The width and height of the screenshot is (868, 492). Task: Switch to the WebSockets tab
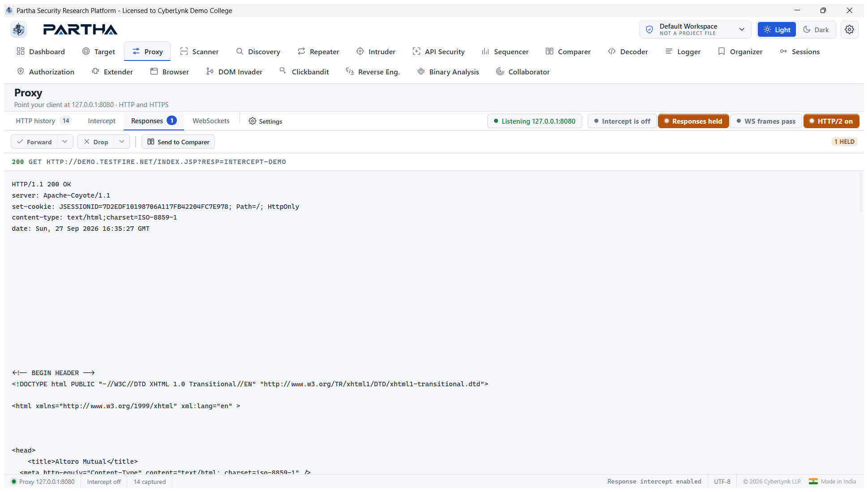[x=211, y=121]
